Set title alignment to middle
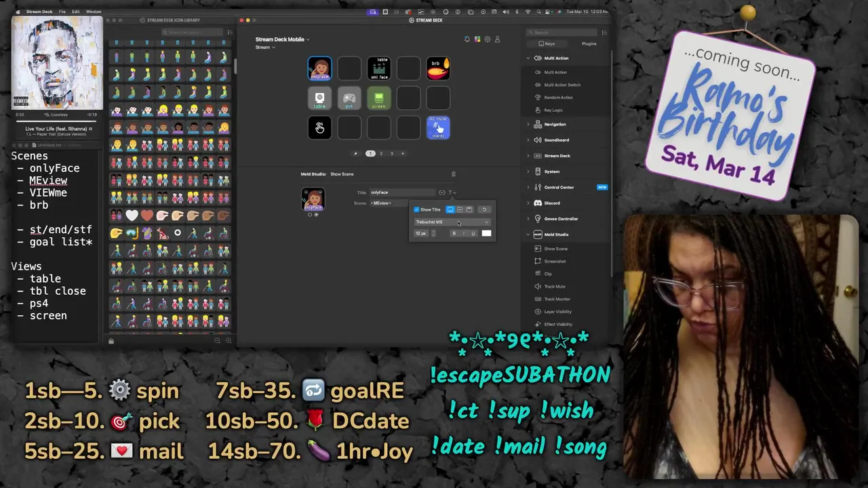Screen dimensions: 868x488 click(460, 209)
